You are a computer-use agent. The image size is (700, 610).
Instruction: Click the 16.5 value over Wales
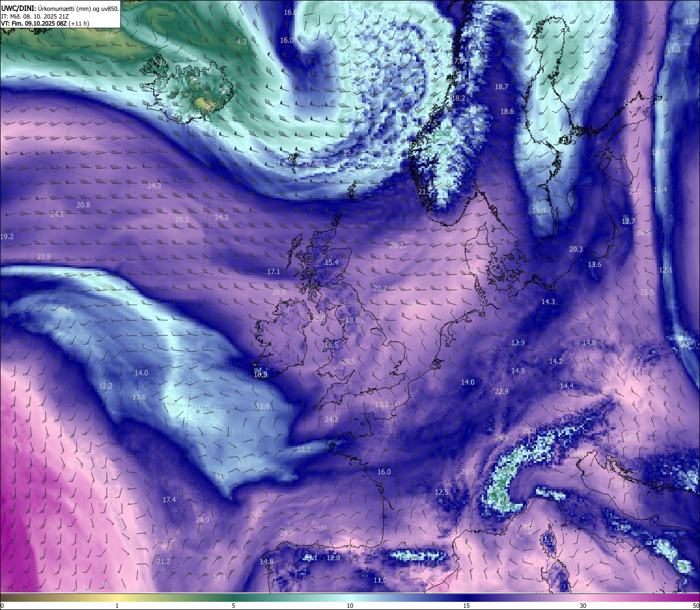[331, 345]
